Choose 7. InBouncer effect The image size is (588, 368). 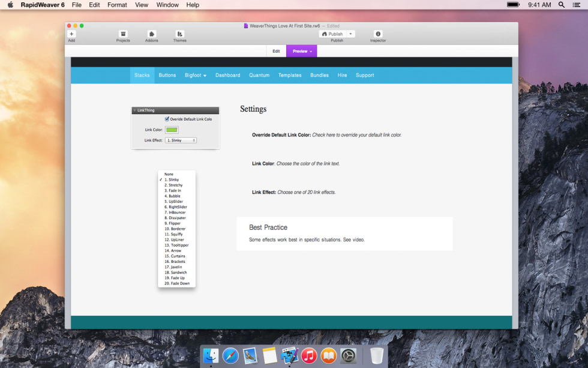pos(176,213)
